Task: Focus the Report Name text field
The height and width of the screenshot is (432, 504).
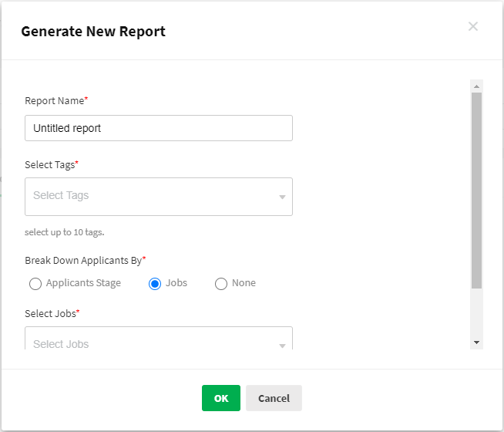Action: pos(159,128)
